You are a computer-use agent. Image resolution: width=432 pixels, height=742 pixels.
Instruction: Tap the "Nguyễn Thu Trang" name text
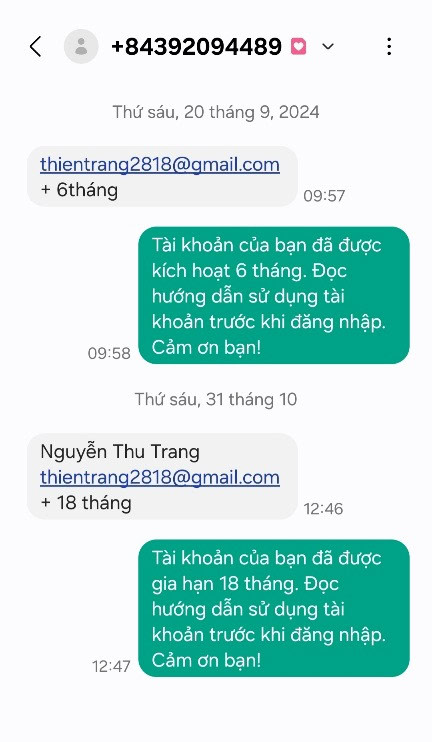click(x=120, y=452)
